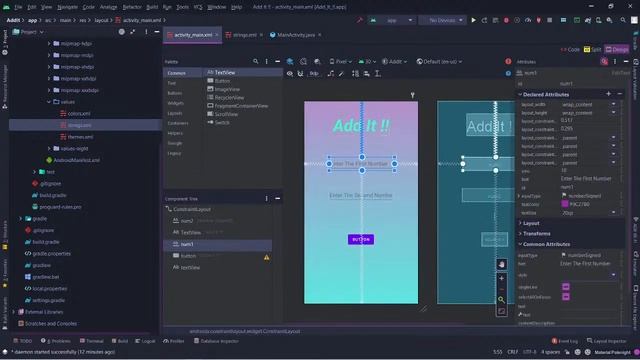Expand the values-night folder
The height and width of the screenshot is (360, 640).
pyautogui.click(x=49, y=149)
